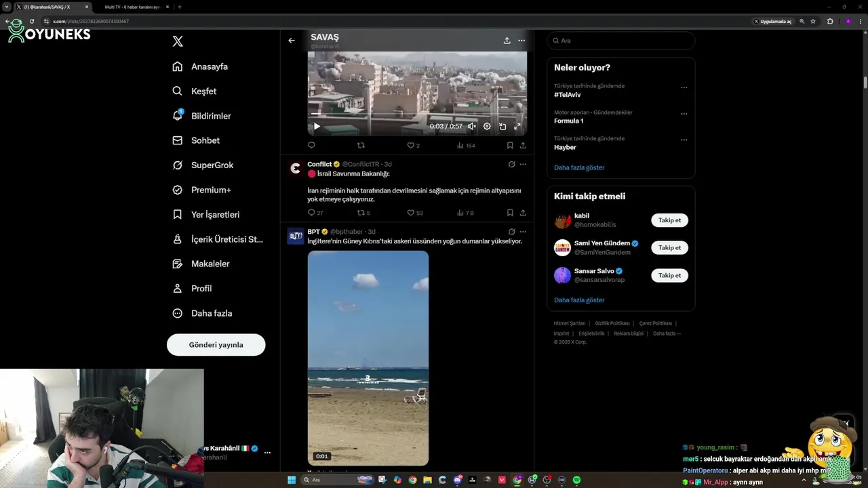This screenshot has height=488, width=868.
Task: Open more options on BPT post
Action: pos(523,232)
